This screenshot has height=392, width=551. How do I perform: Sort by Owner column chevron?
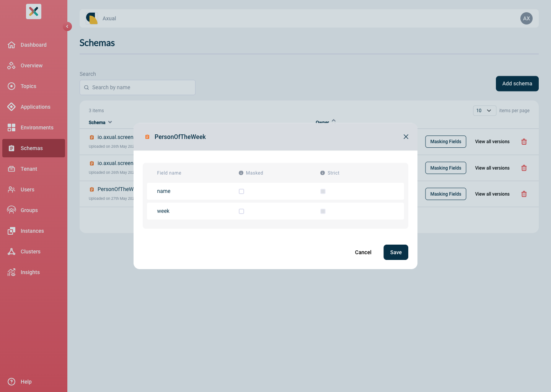334,121
